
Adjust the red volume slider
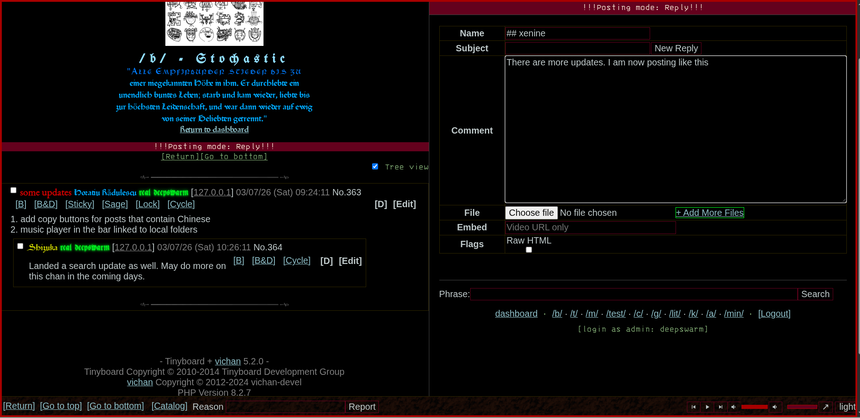pyautogui.click(x=754, y=407)
